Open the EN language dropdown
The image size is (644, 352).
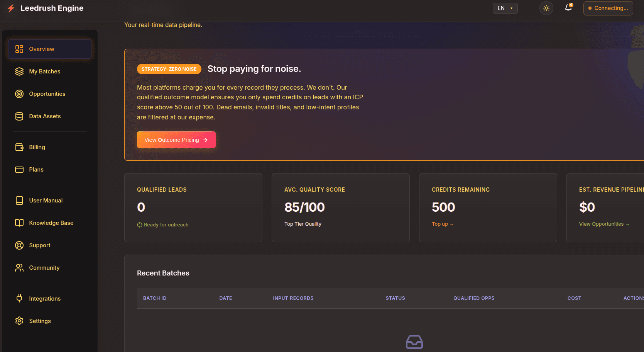click(505, 8)
